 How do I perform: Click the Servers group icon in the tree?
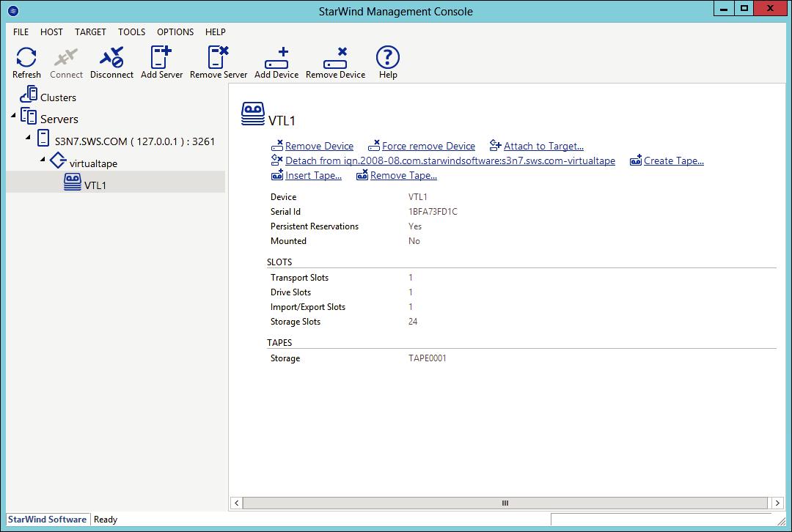point(29,116)
